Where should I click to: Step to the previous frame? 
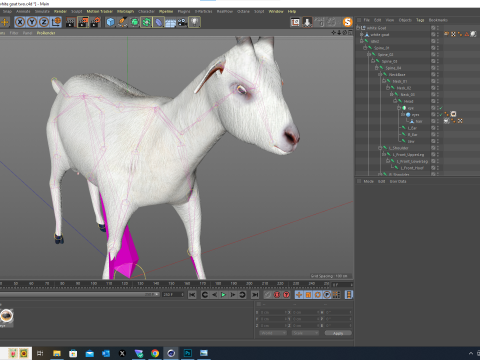pos(214,295)
